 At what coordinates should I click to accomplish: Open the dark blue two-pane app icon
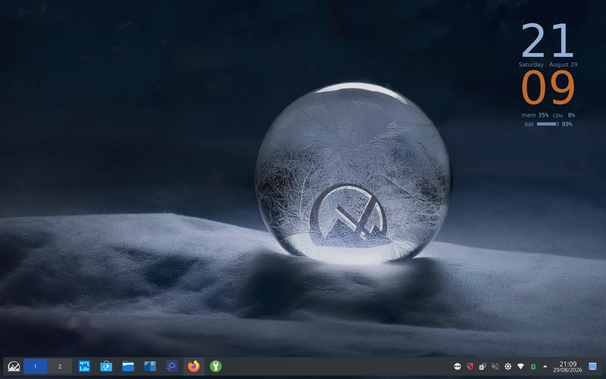coord(150,366)
